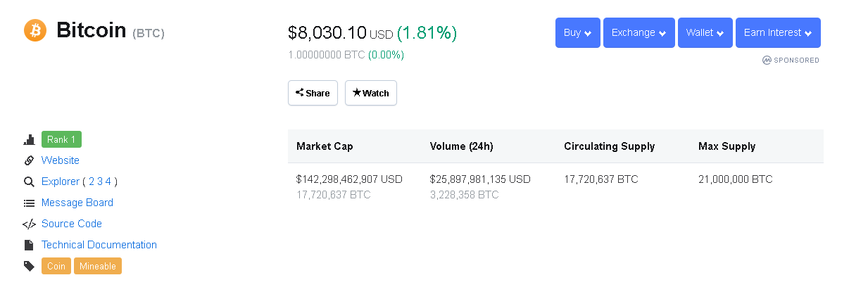Expand the Earn Interest dropdown
The width and height of the screenshot is (868, 306).
(x=778, y=32)
